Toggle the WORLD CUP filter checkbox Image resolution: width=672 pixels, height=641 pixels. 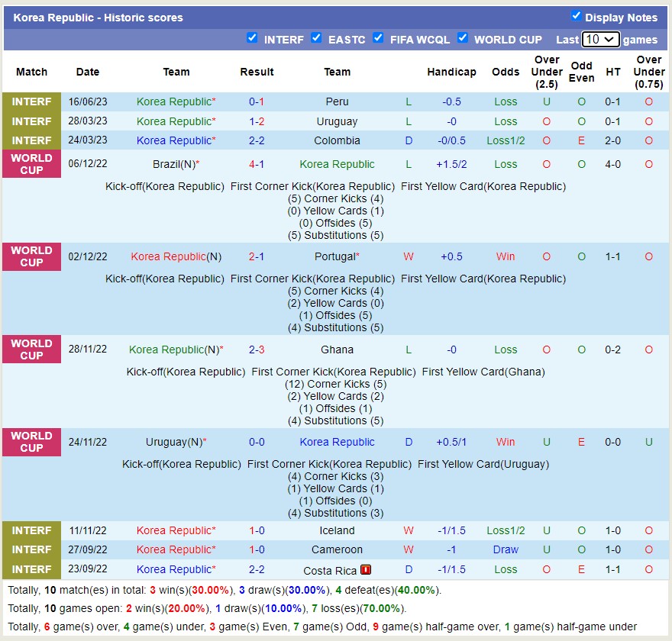(x=462, y=38)
